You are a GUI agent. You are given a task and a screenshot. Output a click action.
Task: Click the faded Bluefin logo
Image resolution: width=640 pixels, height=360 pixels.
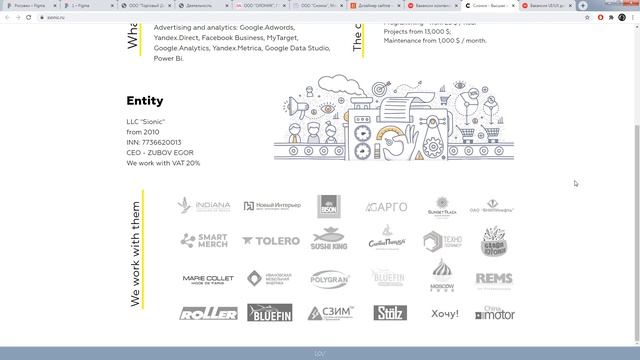pyautogui.click(x=388, y=278)
